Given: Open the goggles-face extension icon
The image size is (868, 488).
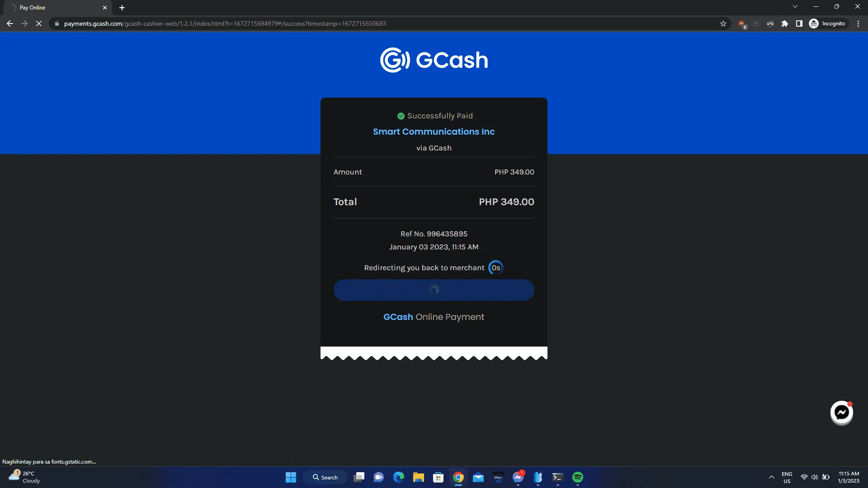Looking at the screenshot, I should [770, 23].
